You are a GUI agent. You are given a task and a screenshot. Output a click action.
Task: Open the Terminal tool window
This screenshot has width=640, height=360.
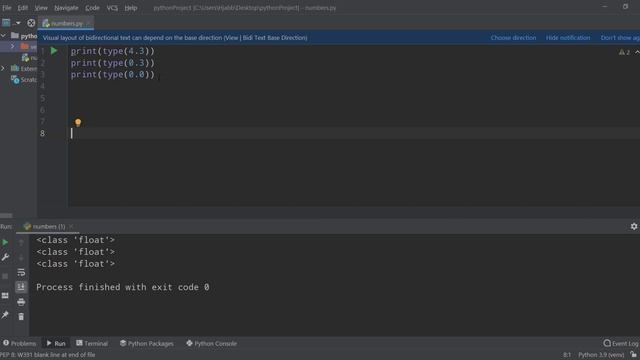click(92, 344)
